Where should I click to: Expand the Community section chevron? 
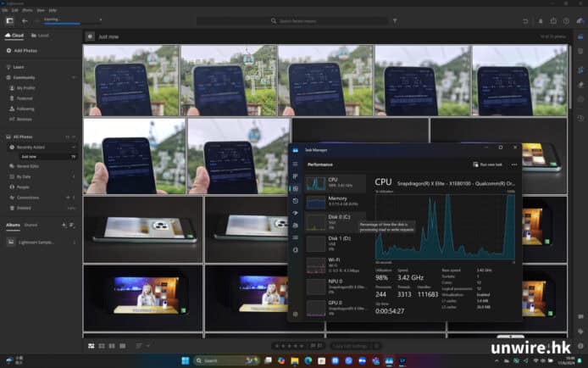(75, 77)
